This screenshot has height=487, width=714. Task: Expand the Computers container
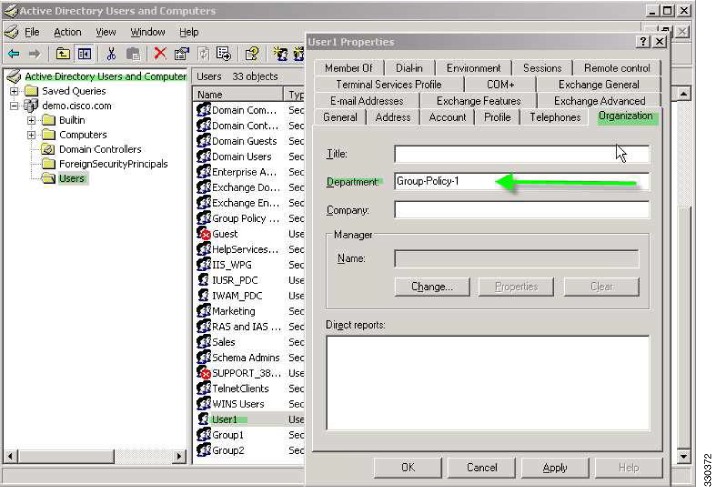(31, 135)
